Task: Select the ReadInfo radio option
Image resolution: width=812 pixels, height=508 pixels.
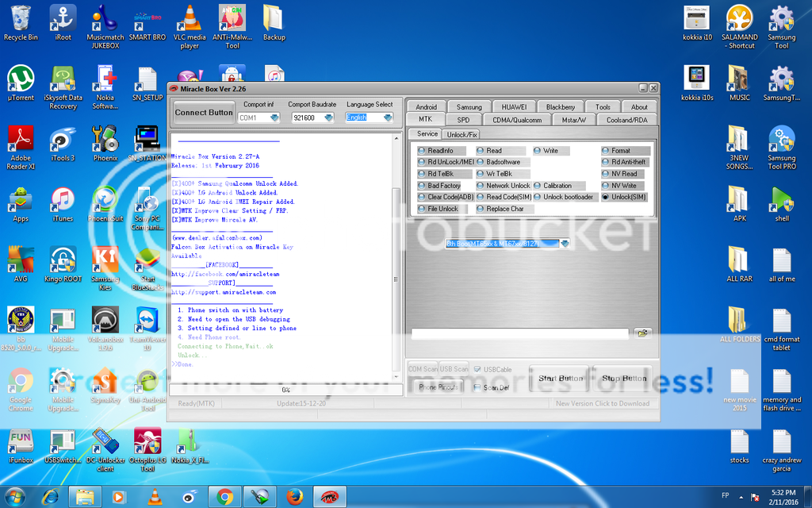Action: coord(422,150)
